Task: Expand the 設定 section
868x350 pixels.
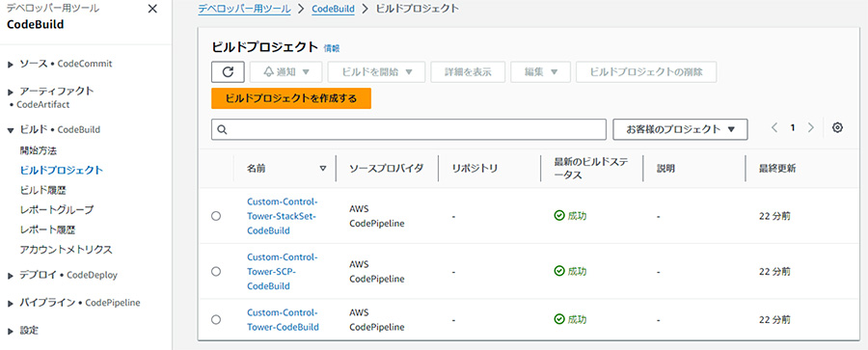Action: click(x=11, y=331)
